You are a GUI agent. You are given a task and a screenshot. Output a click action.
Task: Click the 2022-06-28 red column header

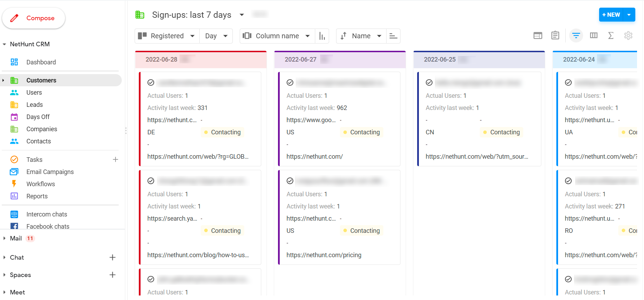click(201, 60)
